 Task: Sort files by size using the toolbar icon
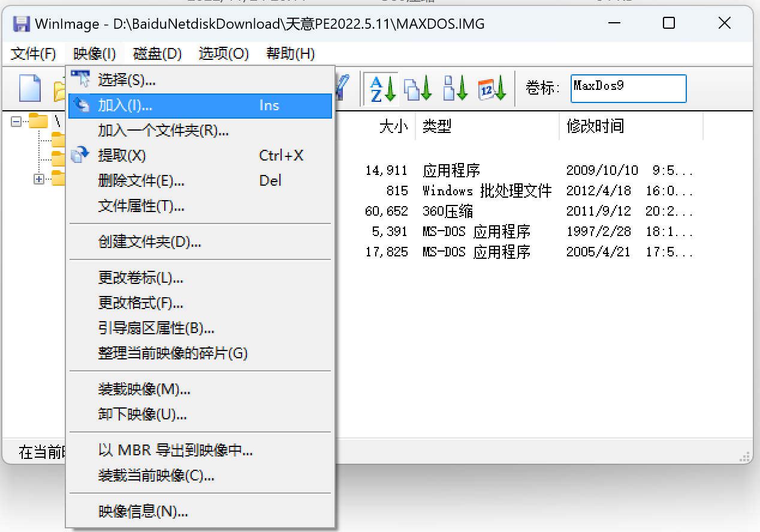coord(455,89)
